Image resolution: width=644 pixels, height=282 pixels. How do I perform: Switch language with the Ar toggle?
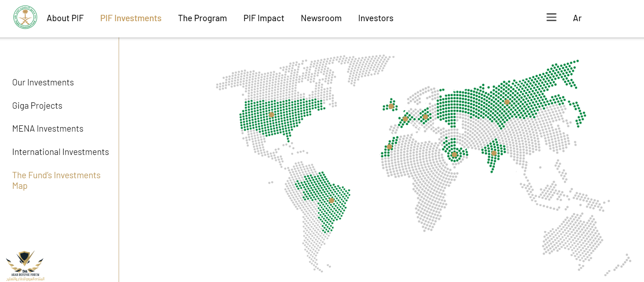pos(577,18)
